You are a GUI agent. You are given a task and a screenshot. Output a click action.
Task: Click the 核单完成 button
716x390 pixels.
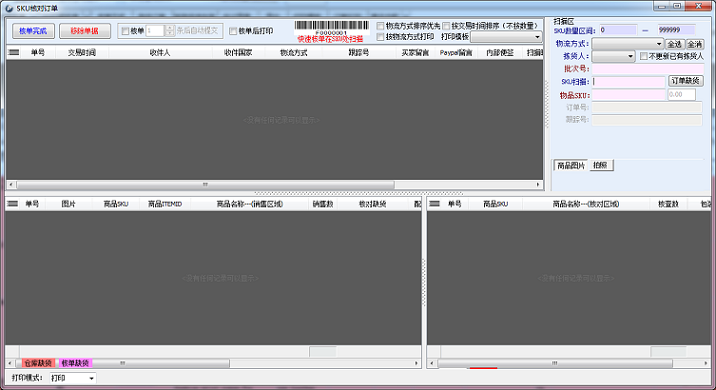click(33, 31)
